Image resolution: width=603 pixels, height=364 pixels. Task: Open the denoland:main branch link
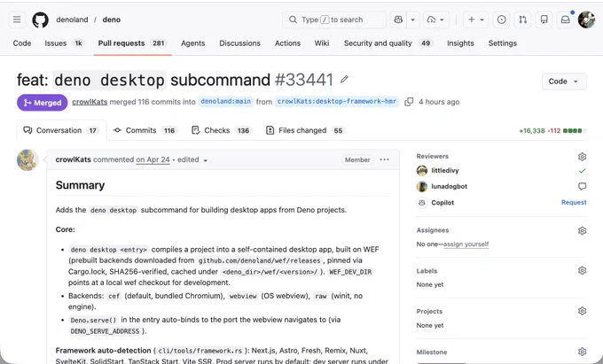[226, 101]
